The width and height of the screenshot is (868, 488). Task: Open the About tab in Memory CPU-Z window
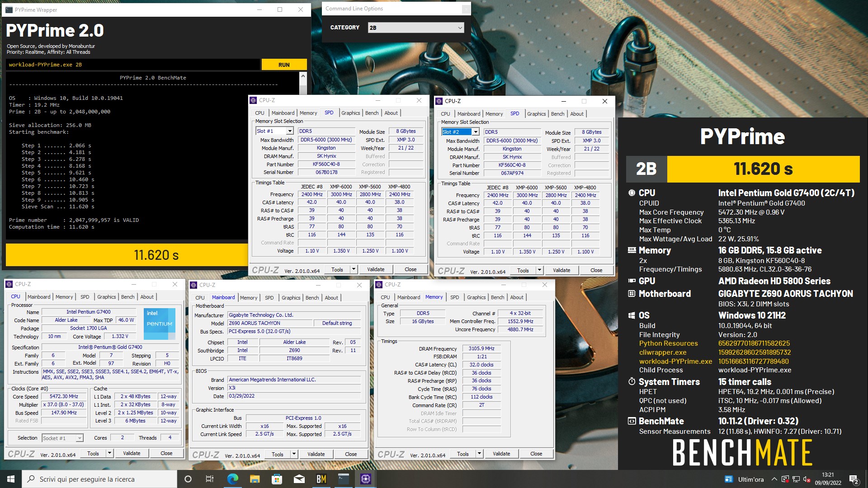[517, 297]
